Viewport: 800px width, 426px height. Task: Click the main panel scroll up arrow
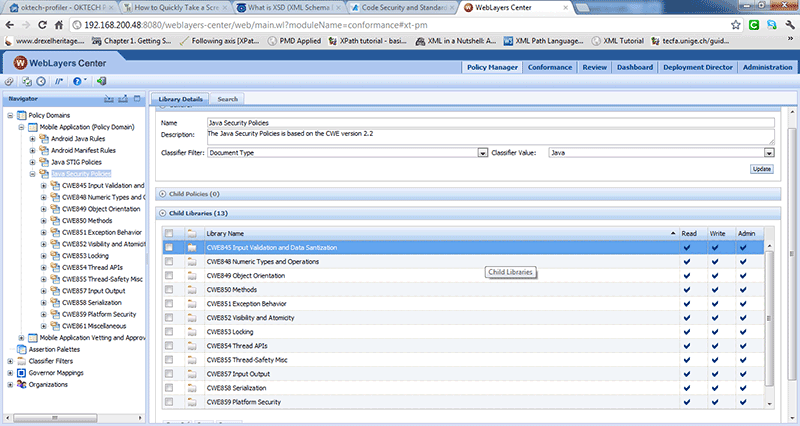coord(792,112)
